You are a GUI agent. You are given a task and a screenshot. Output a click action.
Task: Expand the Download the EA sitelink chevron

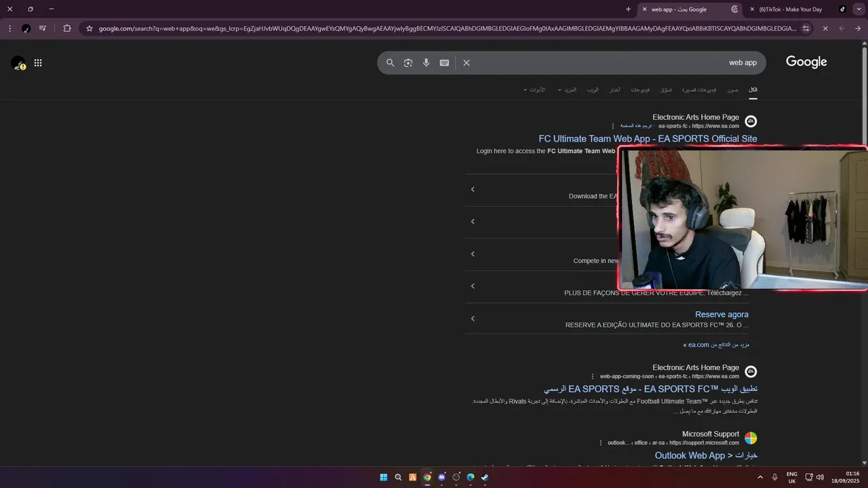tap(473, 189)
